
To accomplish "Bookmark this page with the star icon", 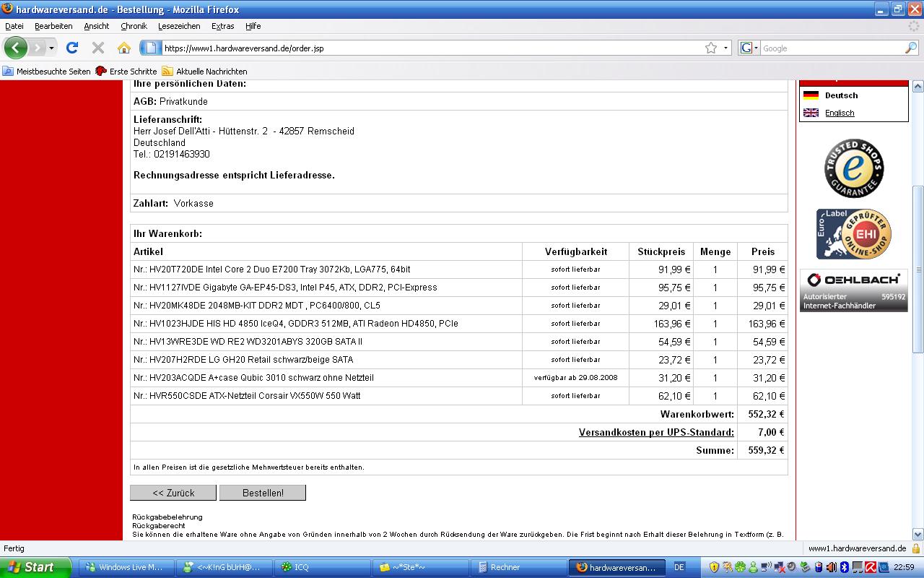I will pos(711,48).
